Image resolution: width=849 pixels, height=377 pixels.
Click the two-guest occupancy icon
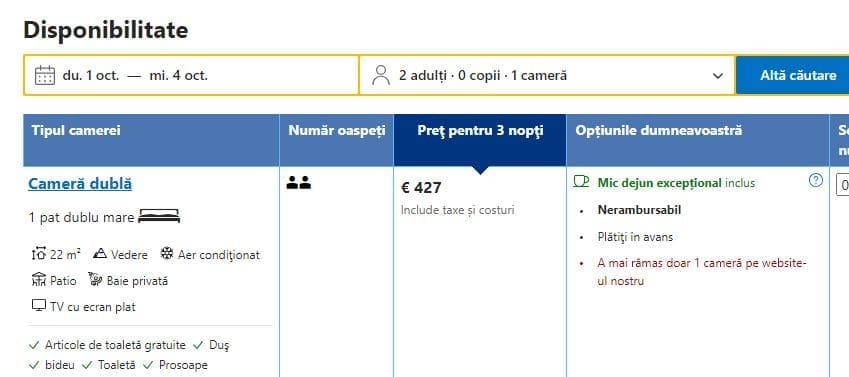point(299,183)
